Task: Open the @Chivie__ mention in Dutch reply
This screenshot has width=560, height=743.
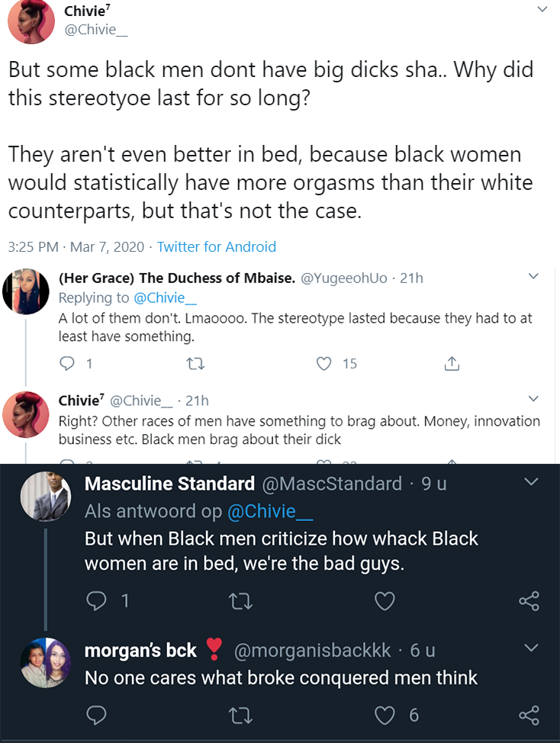Action: pyautogui.click(x=270, y=511)
